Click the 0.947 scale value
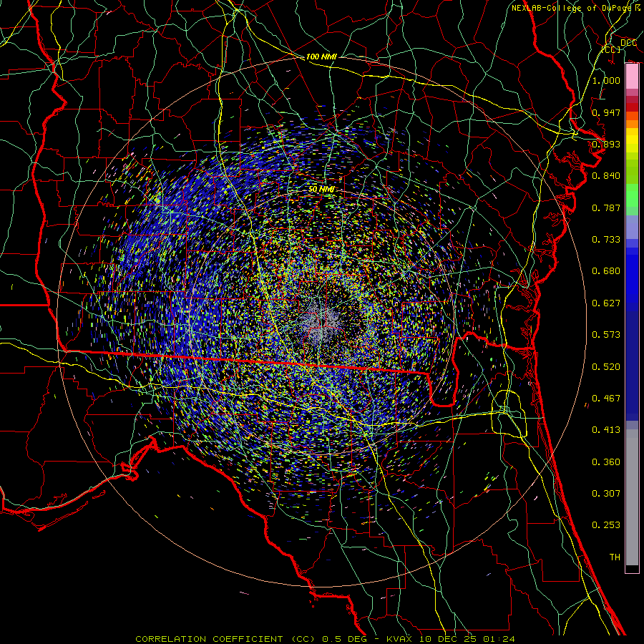The image size is (644, 644). coord(606,112)
